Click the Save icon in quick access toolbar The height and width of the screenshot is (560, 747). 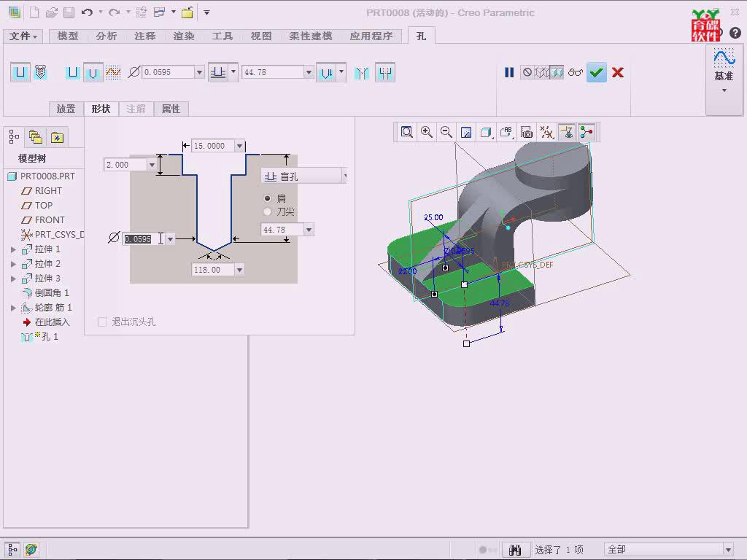(69, 12)
